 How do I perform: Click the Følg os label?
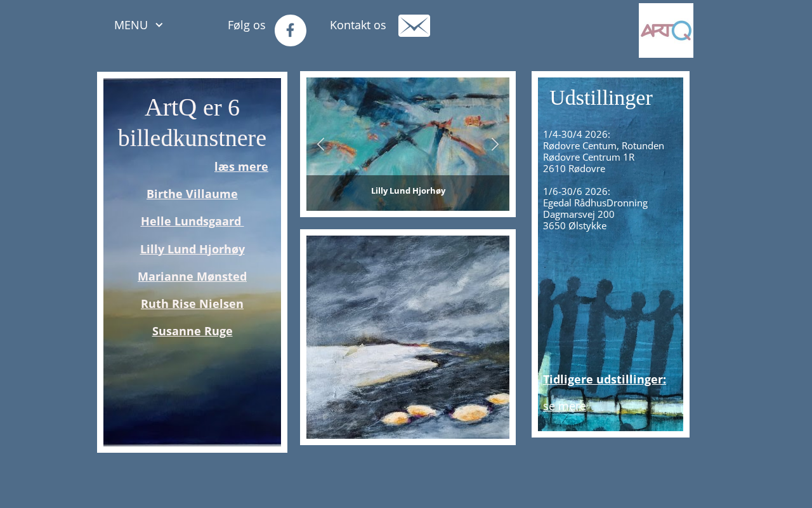click(x=247, y=25)
